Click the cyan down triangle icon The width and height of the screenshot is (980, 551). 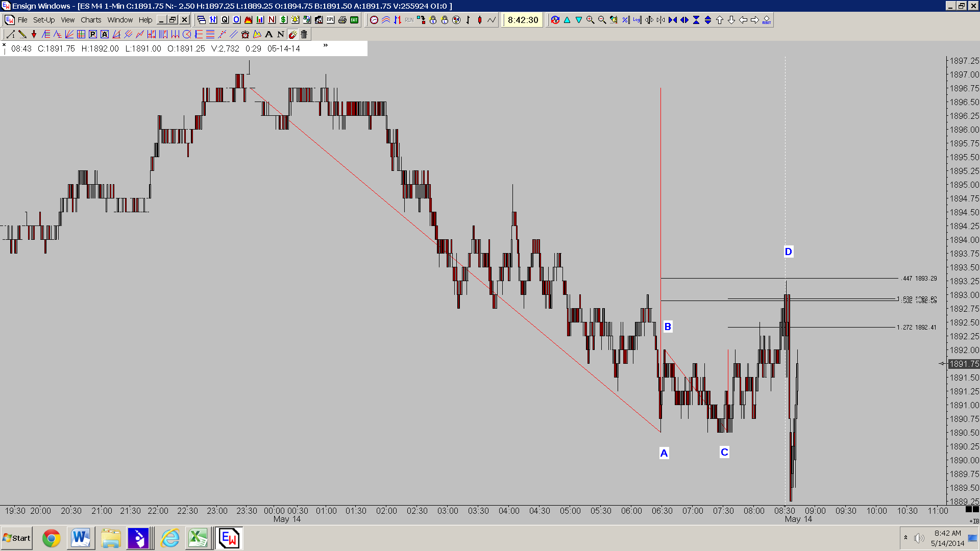[x=579, y=20]
